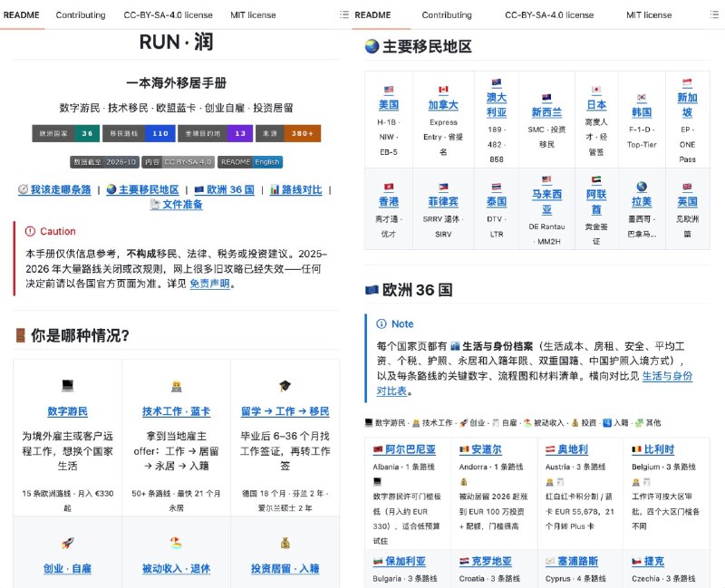
Task: Open the outline icon in the left README pane
Action: (344, 14)
